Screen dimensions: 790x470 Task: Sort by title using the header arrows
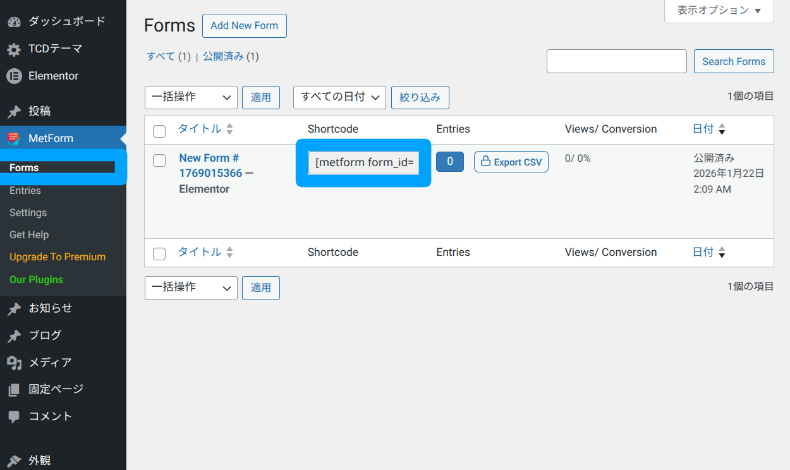click(x=230, y=129)
